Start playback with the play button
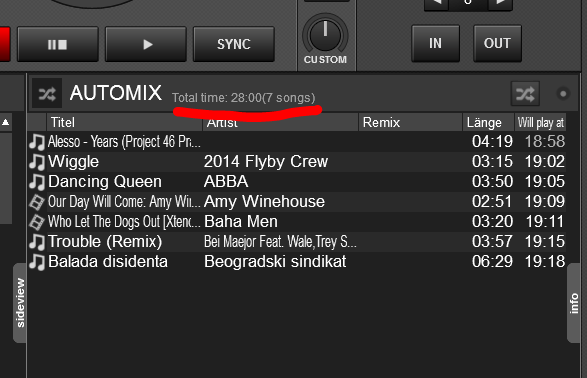The image size is (587, 378). point(146,44)
